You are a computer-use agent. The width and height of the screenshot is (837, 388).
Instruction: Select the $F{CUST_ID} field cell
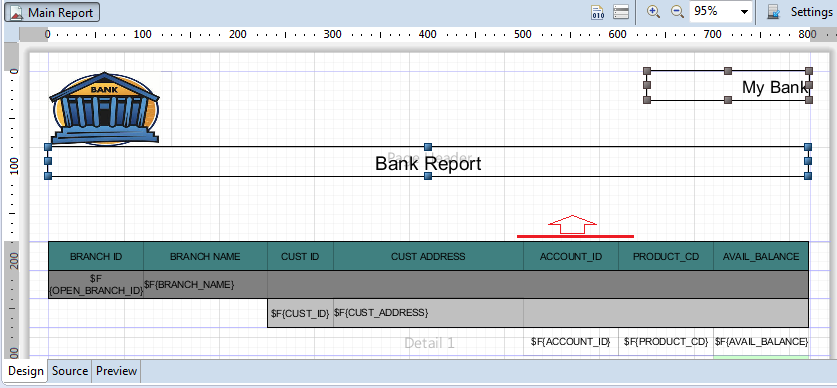pyautogui.click(x=301, y=313)
